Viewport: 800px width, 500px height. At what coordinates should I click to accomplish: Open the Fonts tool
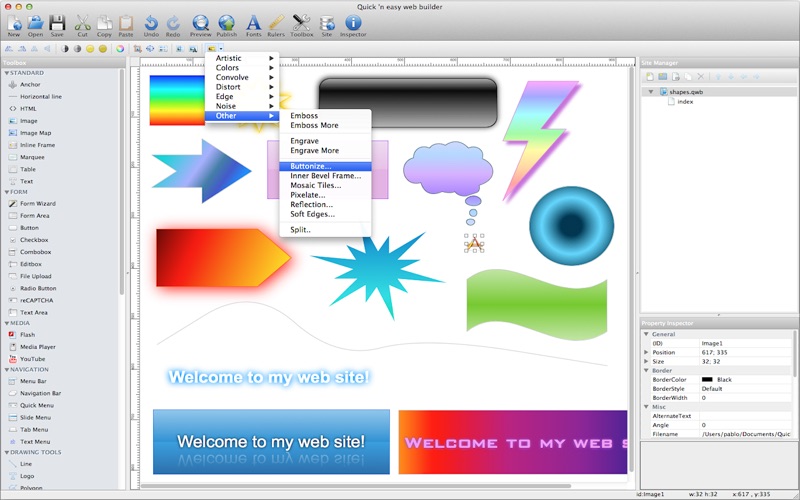(253, 22)
